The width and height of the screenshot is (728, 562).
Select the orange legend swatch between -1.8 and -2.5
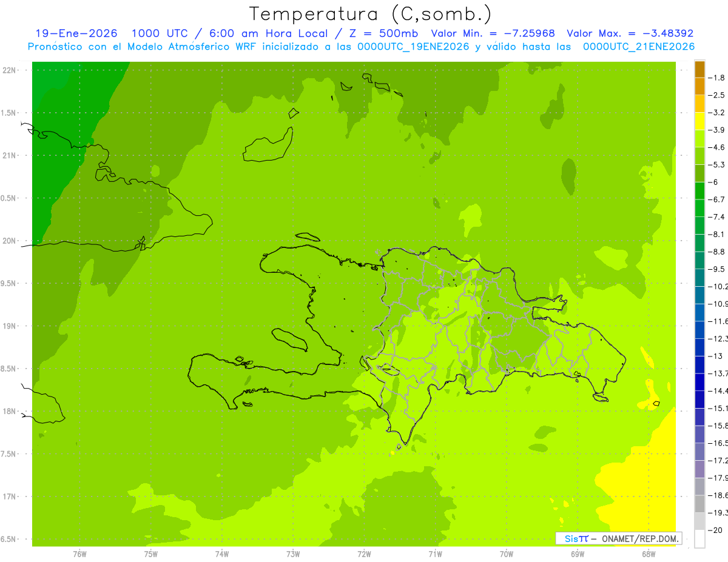pyautogui.click(x=699, y=87)
